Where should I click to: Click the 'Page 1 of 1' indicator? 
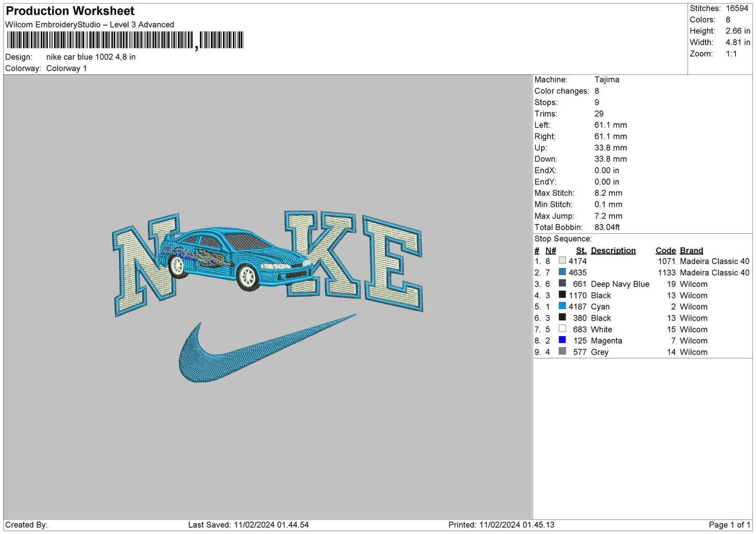729,525
